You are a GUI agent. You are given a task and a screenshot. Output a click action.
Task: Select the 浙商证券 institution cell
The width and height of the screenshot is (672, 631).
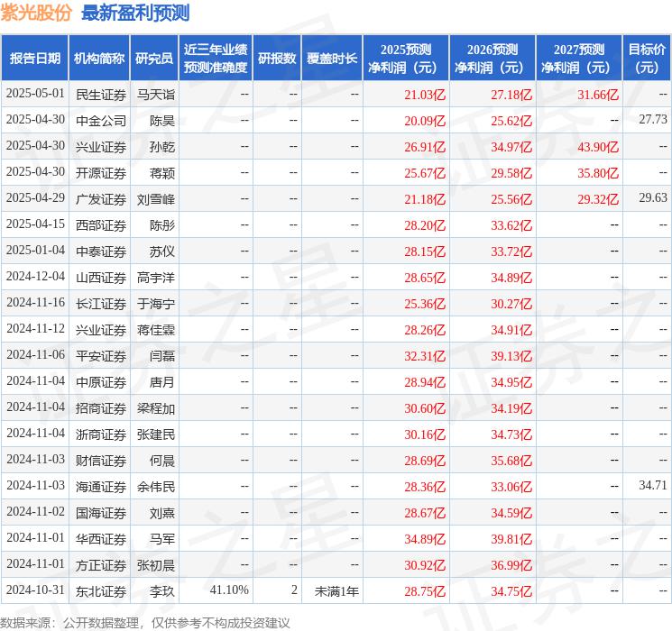(101, 434)
